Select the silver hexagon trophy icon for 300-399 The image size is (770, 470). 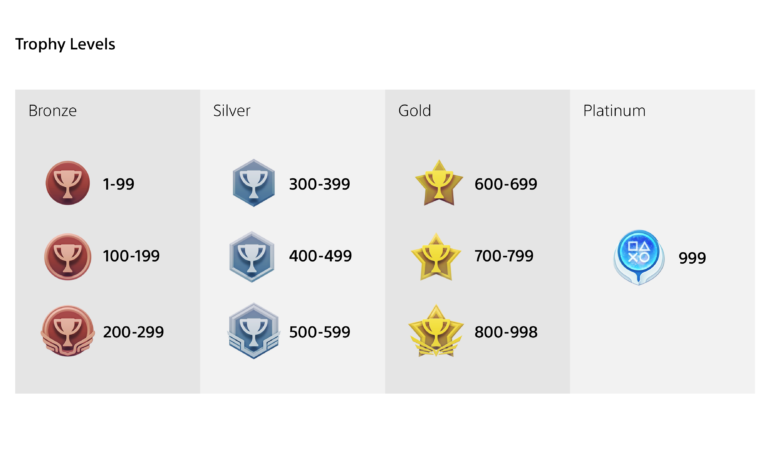click(254, 184)
